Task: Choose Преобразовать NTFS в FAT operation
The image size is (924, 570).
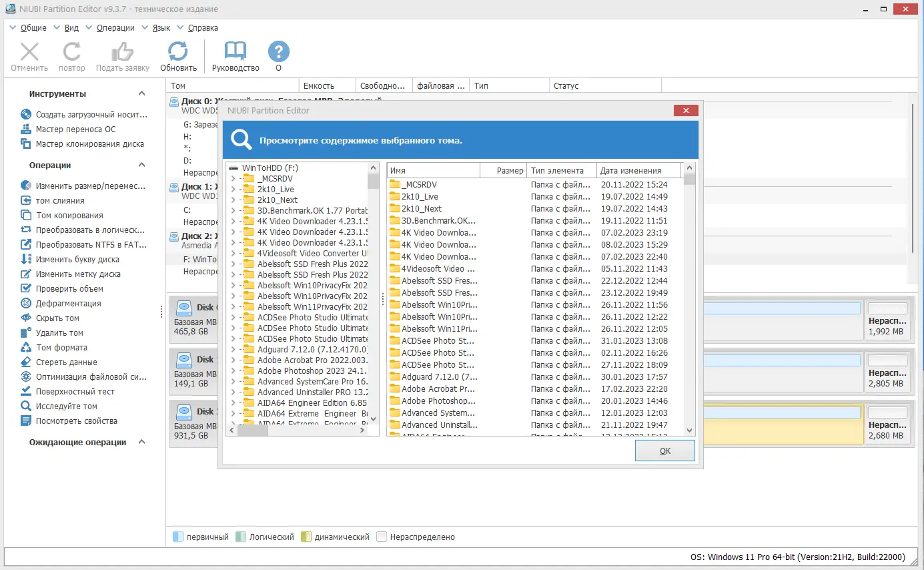Action: (x=84, y=245)
